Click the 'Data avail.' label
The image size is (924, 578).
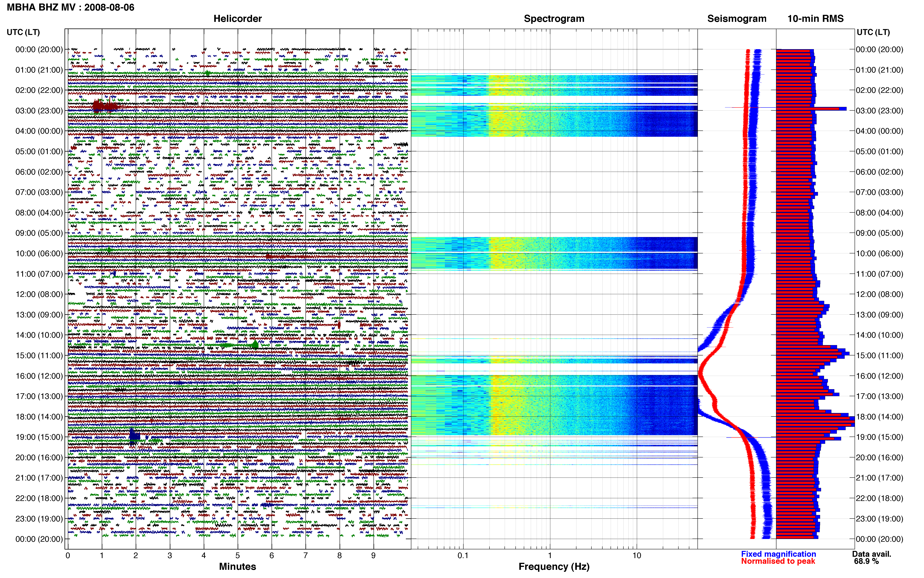(872, 554)
